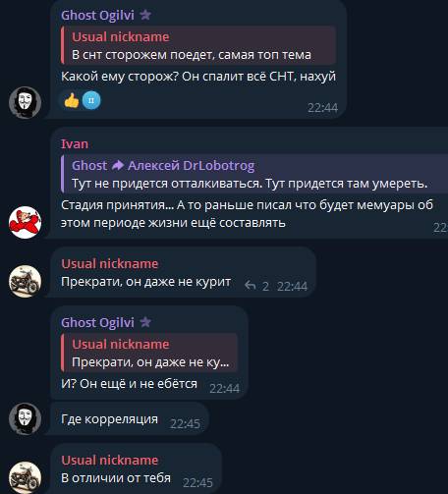Click the Ivan sender name
Screen dimensions: 448x494
coord(75,144)
